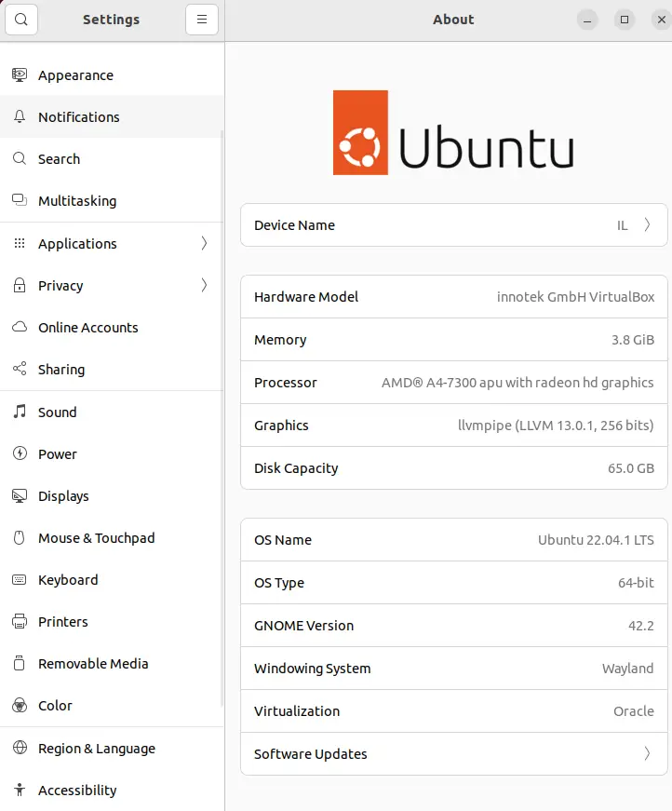The height and width of the screenshot is (811, 672).
Task: Click the Multitasking icon
Action: 20,200
